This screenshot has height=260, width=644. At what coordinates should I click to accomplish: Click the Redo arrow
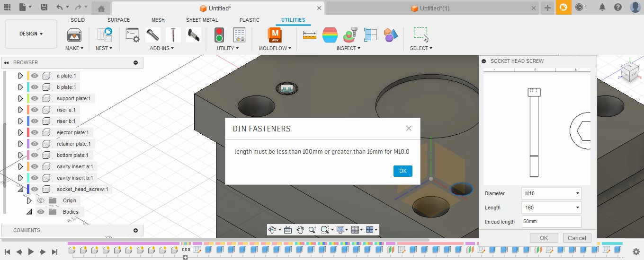[x=78, y=7]
